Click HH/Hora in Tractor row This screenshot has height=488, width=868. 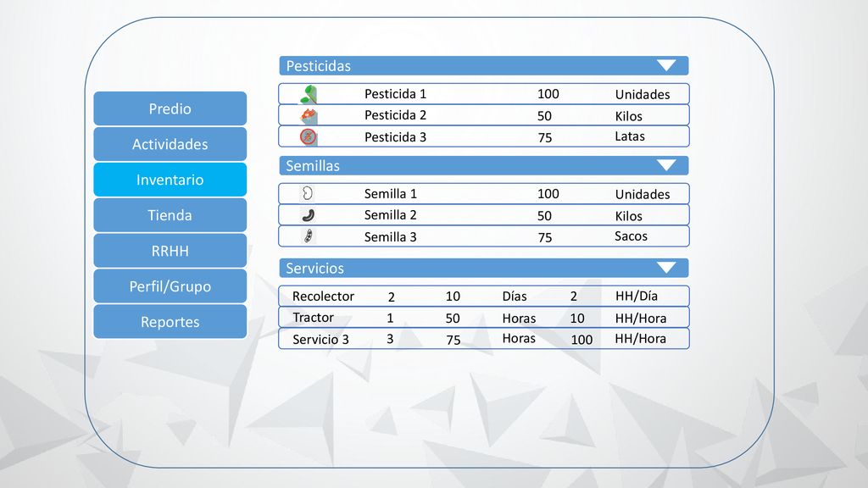pyautogui.click(x=641, y=319)
